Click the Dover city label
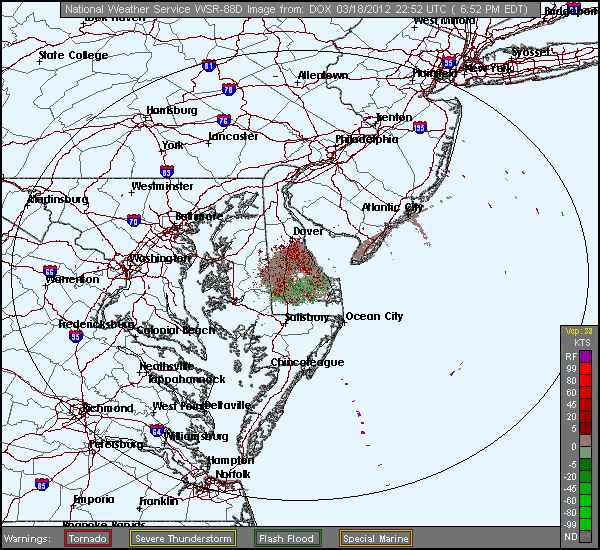Image resolution: width=600 pixels, height=550 pixels. click(x=308, y=232)
